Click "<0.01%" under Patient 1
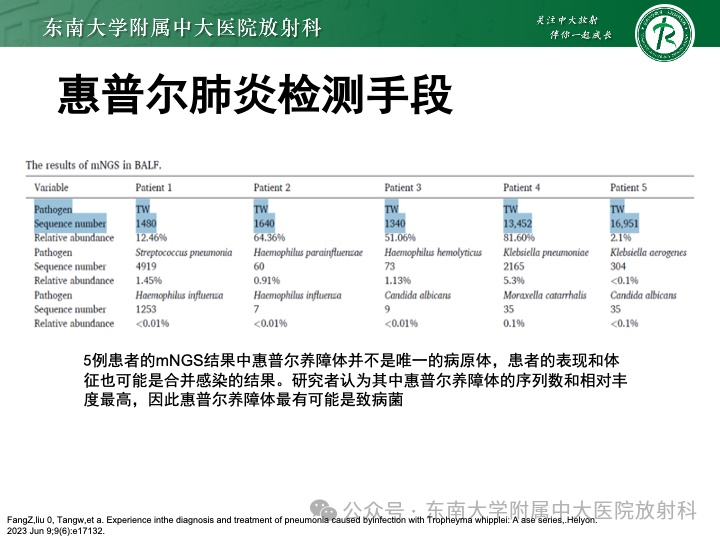 (152, 323)
